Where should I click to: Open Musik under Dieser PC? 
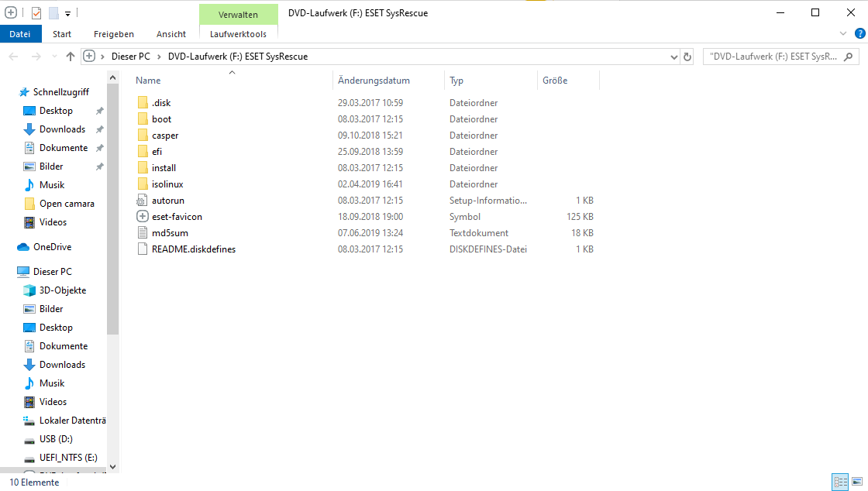pyautogui.click(x=52, y=383)
